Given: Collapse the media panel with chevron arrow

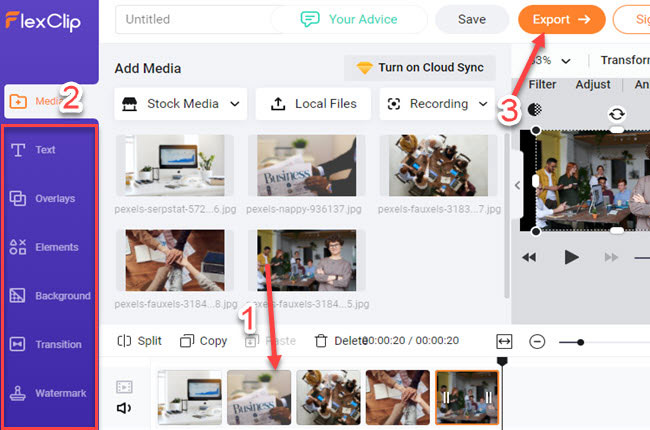Looking at the screenshot, I should pos(517,185).
